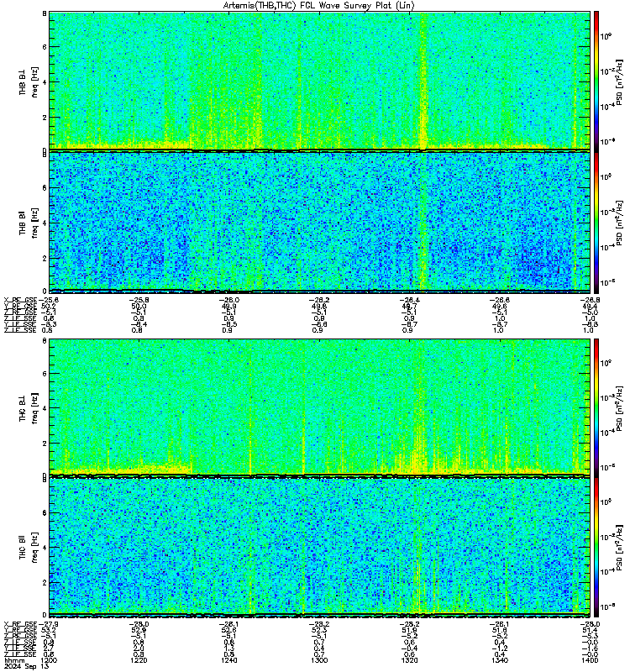Click the Y_RE_GSE value 50.2
630x672 pixels.
pyautogui.click(x=49, y=306)
